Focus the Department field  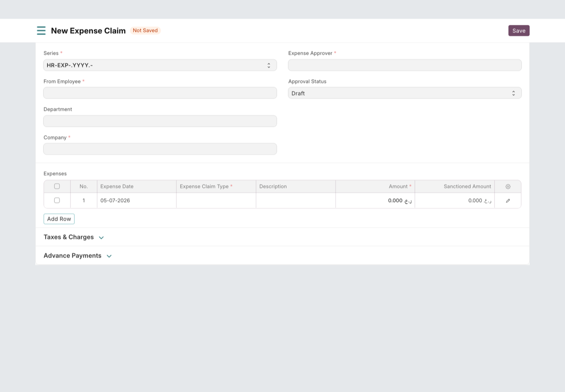coord(160,121)
